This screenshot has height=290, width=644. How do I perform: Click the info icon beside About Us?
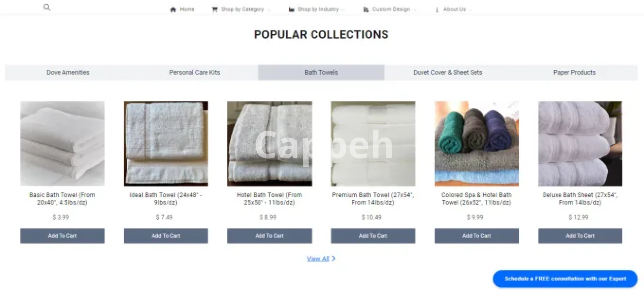click(x=437, y=9)
